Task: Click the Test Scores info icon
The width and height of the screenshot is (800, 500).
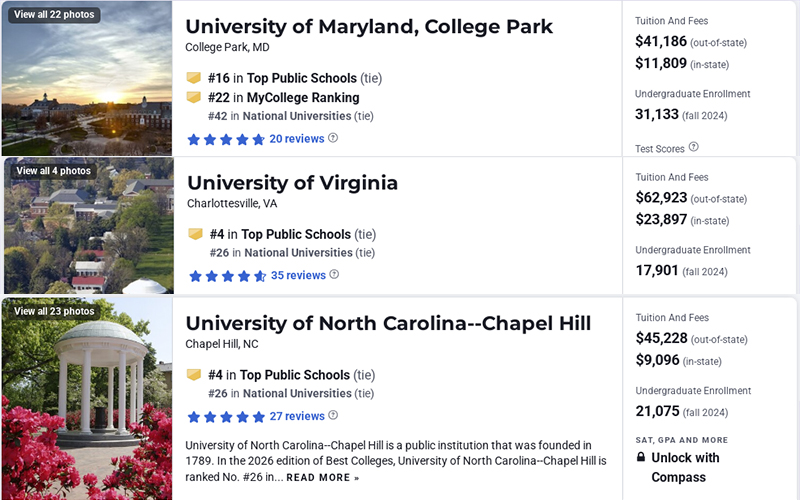Action: pos(693,148)
